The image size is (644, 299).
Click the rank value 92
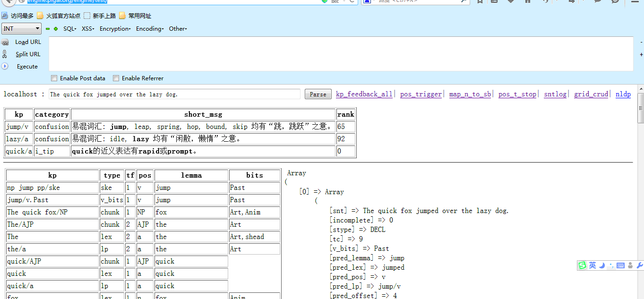click(x=345, y=139)
